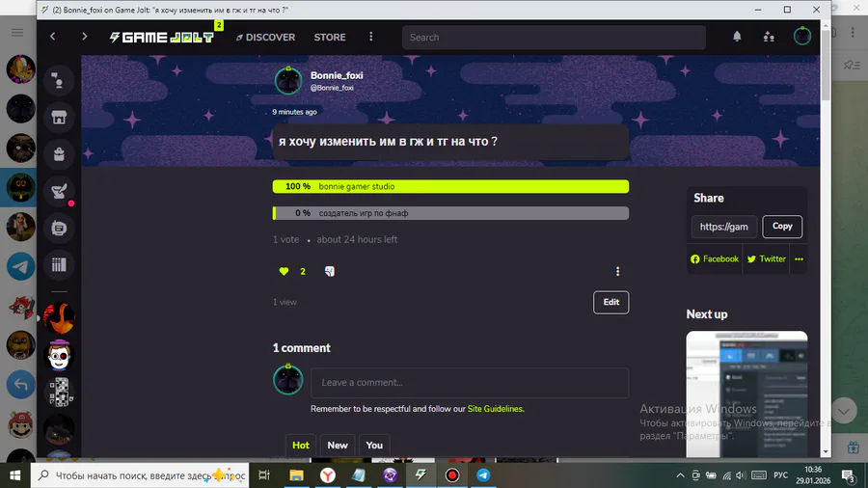Screen dimensions: 868x488
Task: Select the 'создатель игр по фнаф' poll bar
Action: pyautogui.click(x=450, y=213)
